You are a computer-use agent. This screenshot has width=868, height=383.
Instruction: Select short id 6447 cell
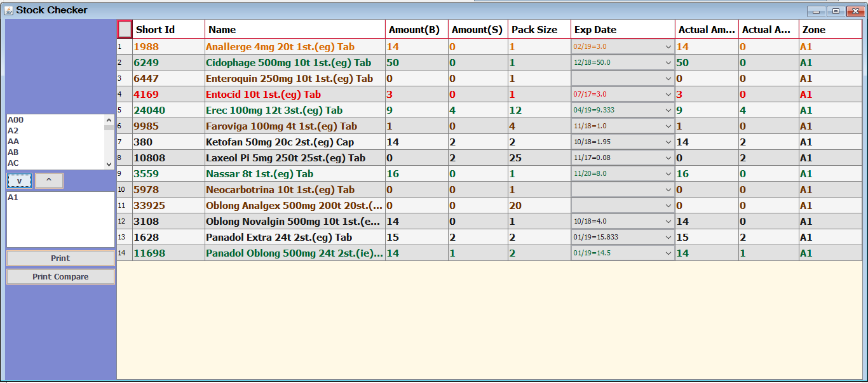tap(168, 79)
